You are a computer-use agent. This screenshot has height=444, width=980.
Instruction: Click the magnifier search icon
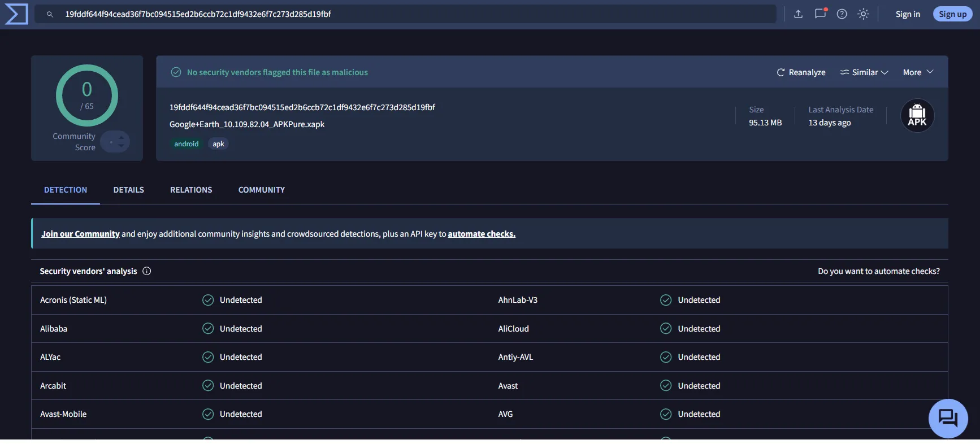click(50, 14)
